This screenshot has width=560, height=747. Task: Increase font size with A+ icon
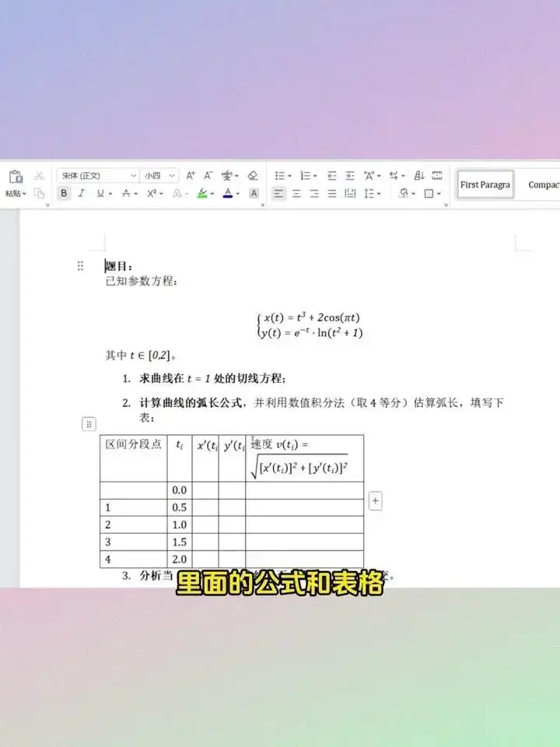(x=191, y=176)
